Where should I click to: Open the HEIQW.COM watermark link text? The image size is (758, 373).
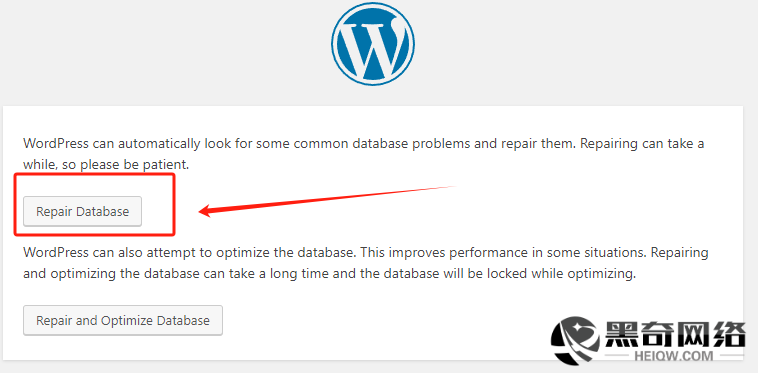pyautogui.click(x=673, y=356)
